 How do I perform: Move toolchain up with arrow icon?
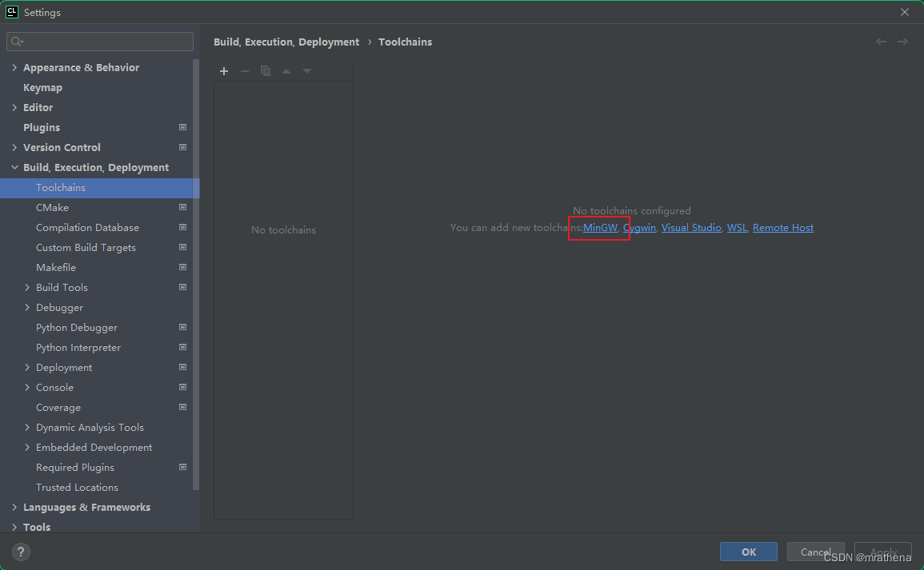click(x=286, y=71)
